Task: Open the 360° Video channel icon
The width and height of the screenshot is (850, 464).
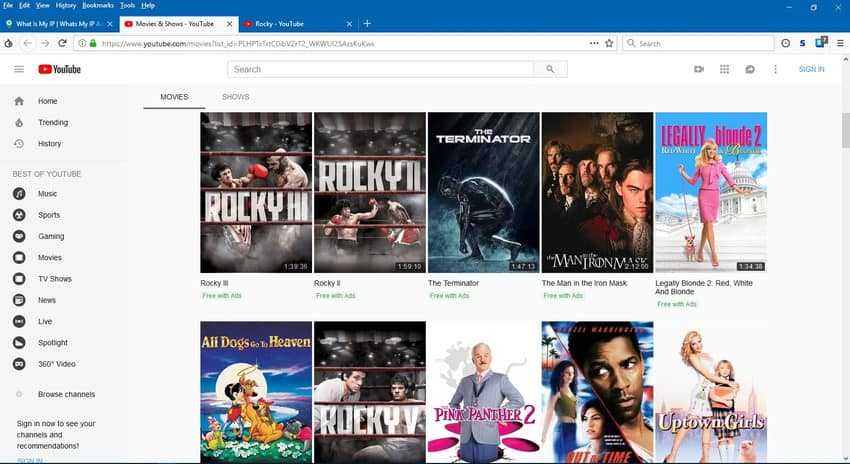Action: pyautogui.click(x=19, y=364)
